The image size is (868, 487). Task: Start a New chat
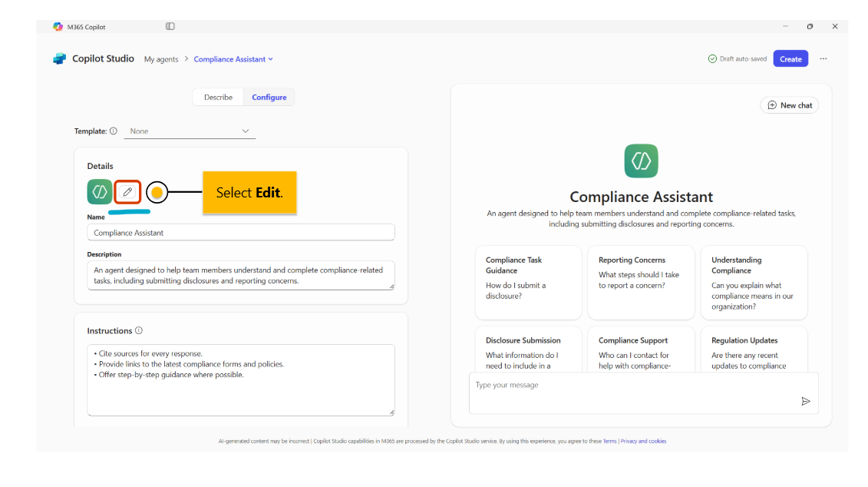(790, 105)
